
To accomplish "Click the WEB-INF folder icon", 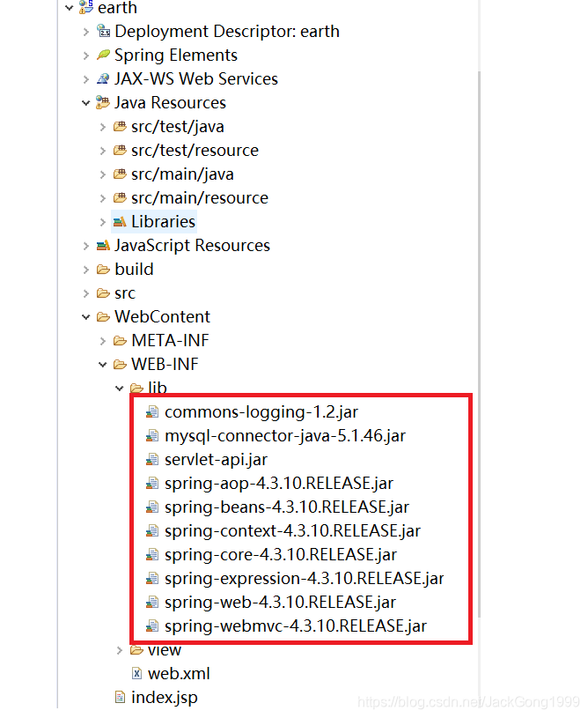I will [120, 365].
